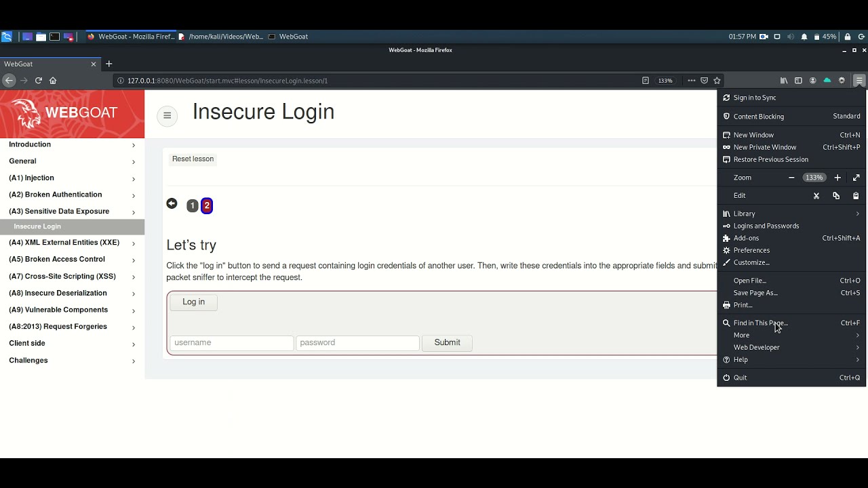Show sidebars toolbar icon
This screenshot has height=488, width=868.
(x=798, y=80)
